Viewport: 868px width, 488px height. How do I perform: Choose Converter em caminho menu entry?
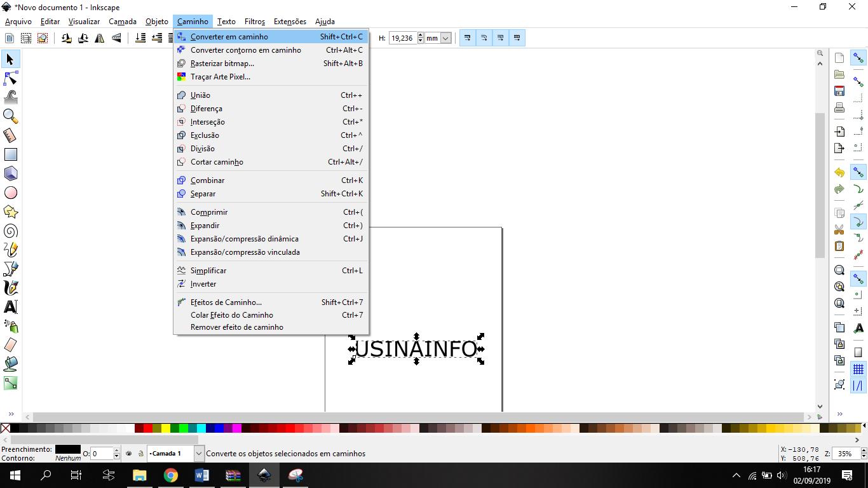(x=271, y=37)
